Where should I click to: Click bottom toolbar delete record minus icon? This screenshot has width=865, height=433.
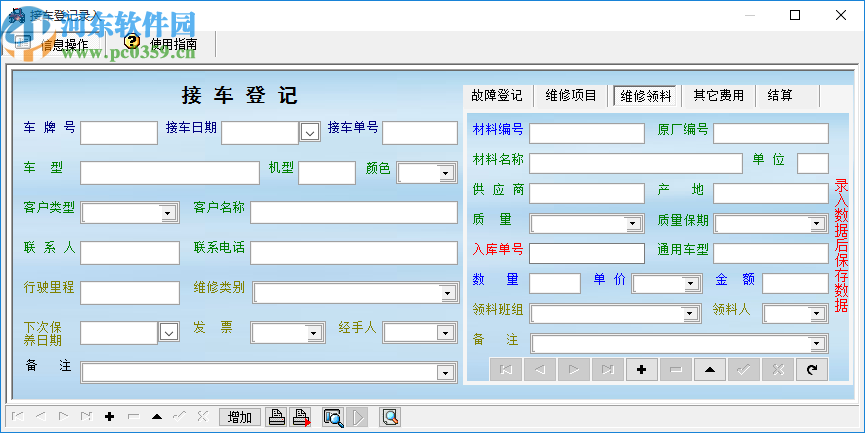133,417
